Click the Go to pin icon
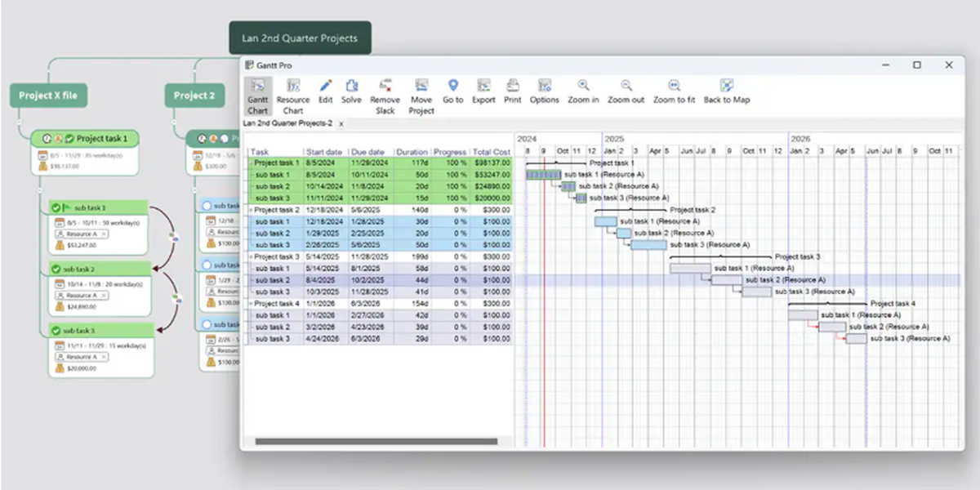 point(453,86)
